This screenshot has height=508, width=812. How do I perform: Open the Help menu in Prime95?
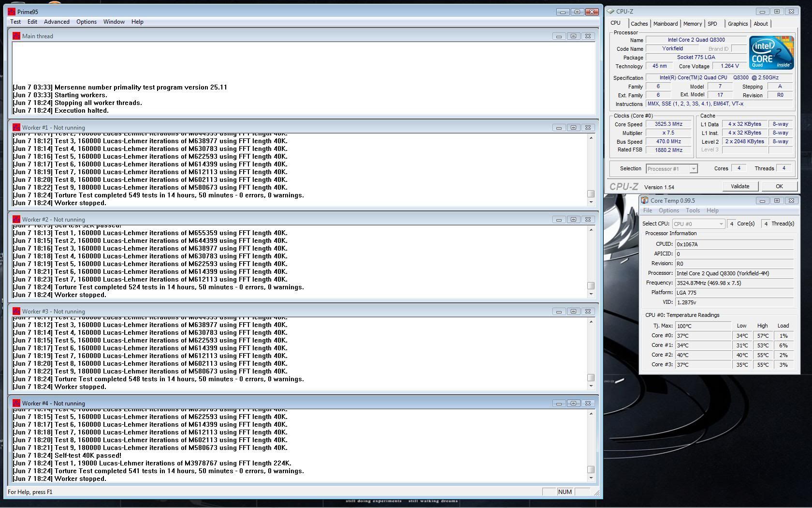point(137,22)
